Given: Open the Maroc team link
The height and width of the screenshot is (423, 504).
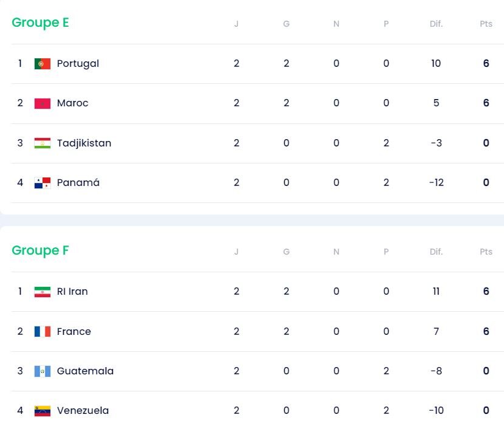Looking at the screenshot, I should tap(73, 103).
